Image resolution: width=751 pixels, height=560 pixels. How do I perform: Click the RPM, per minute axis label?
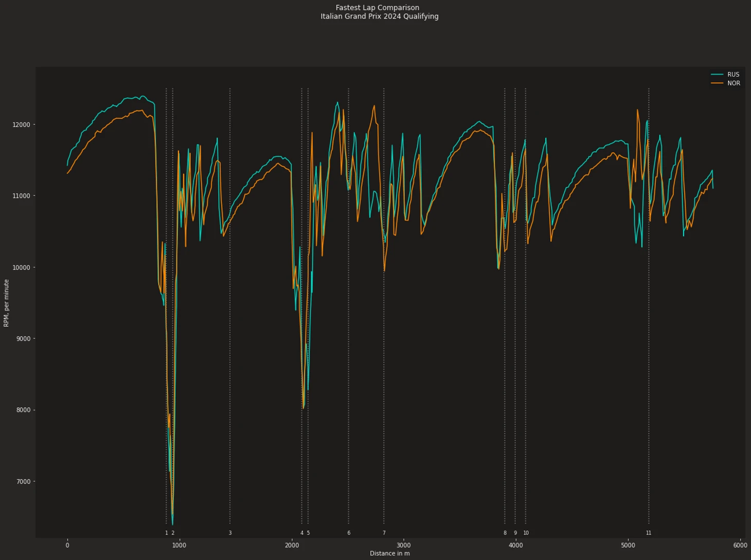click(x=7, y=303)
